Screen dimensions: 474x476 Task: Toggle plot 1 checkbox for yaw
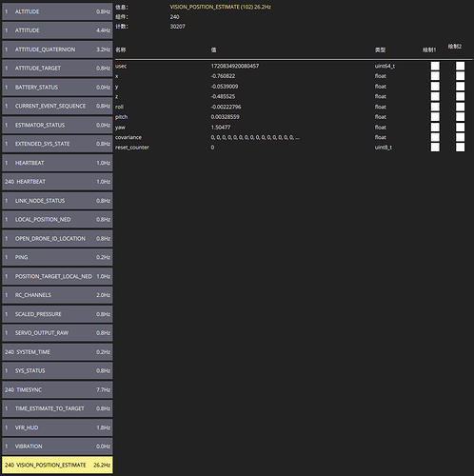pos(435,127)
